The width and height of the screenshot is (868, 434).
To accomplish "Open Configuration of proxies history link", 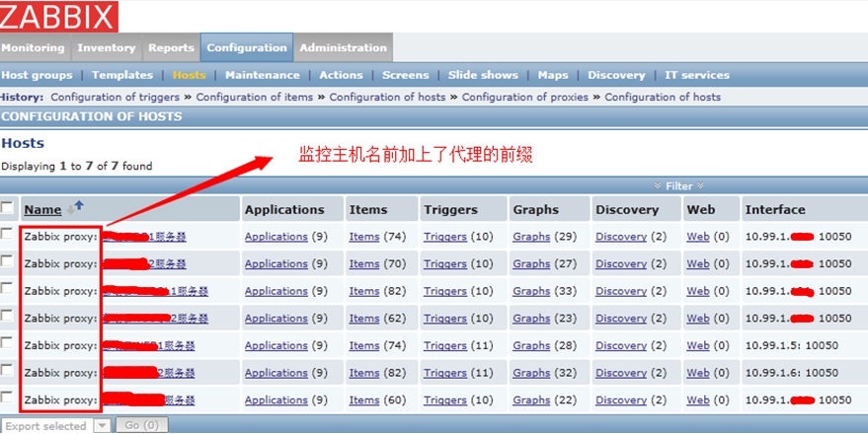I will 524,98.
